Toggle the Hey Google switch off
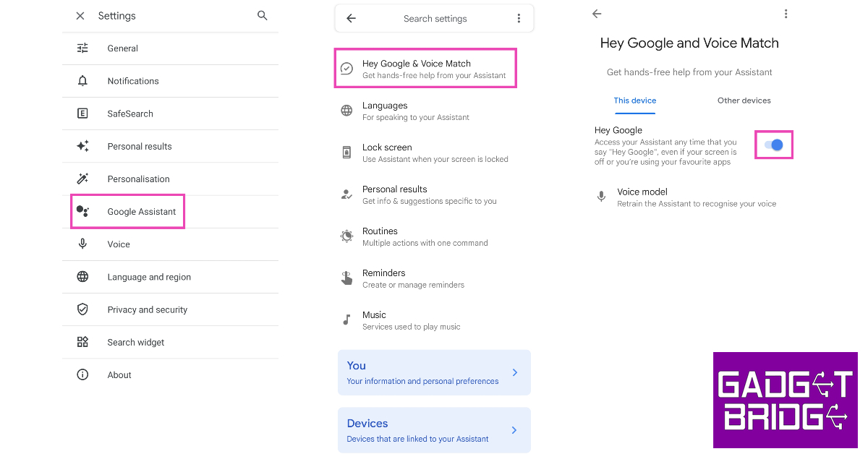This screenshot has height=454, width=868. pyautogui.click(x=774, y=145)
